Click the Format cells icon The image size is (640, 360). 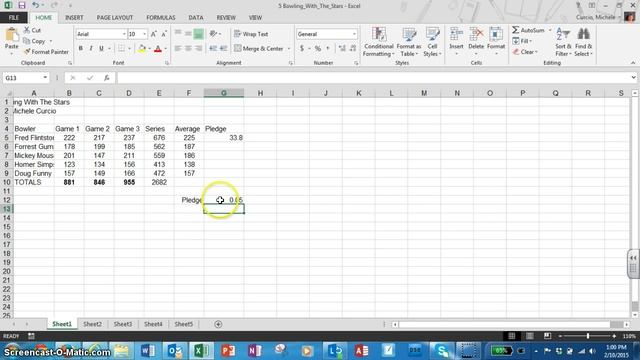tap(496, 35)
